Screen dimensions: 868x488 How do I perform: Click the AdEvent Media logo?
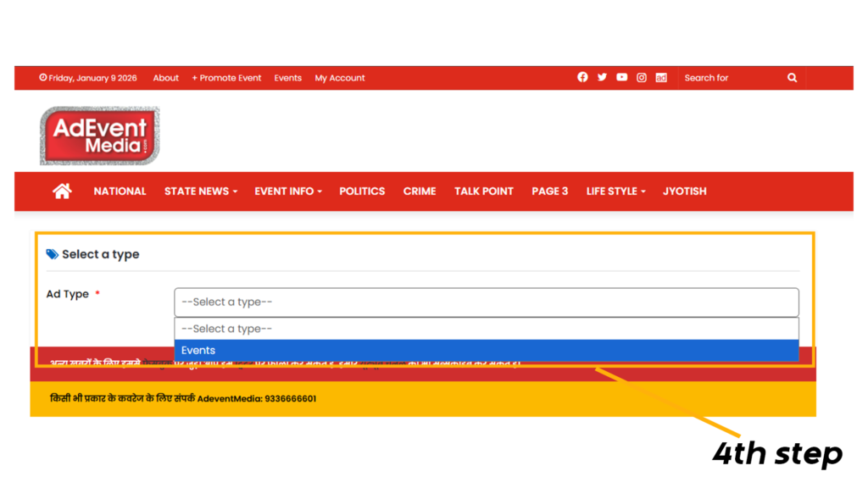click(99, 136)
